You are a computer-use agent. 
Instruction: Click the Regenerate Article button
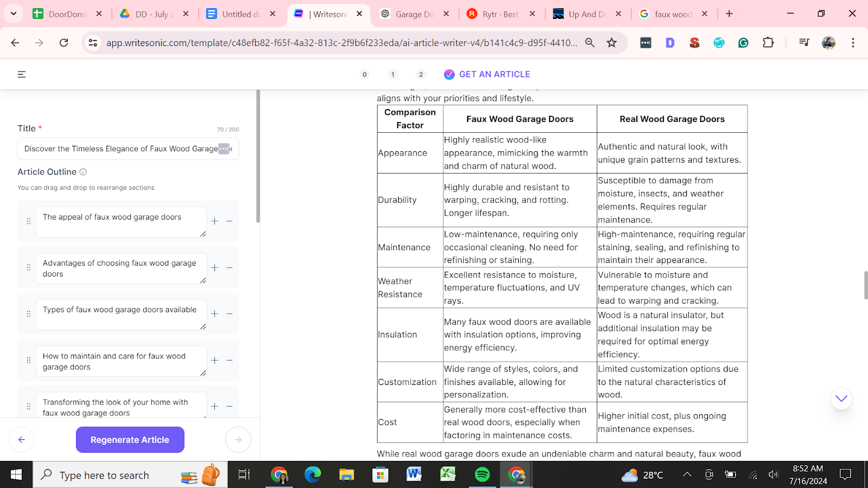130,440
